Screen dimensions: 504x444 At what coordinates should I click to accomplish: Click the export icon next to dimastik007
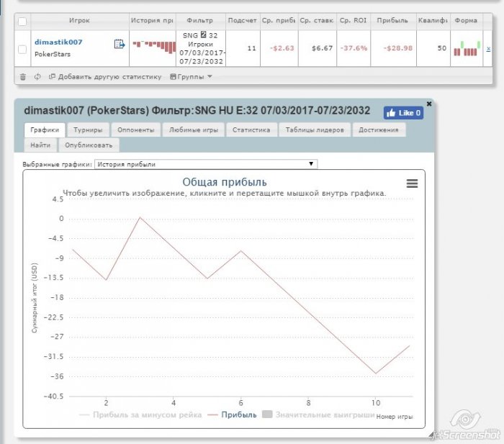(x=120, y=44)
